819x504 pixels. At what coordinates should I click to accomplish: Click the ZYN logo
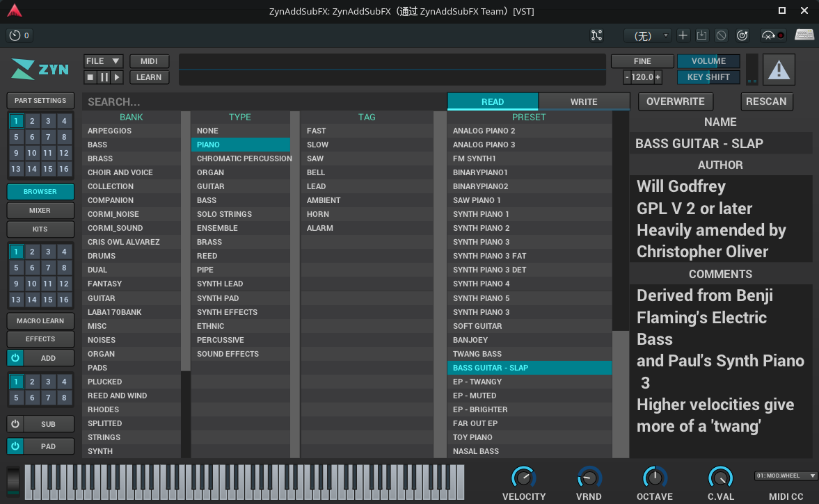pyautogui.click(x=40, y=69)
